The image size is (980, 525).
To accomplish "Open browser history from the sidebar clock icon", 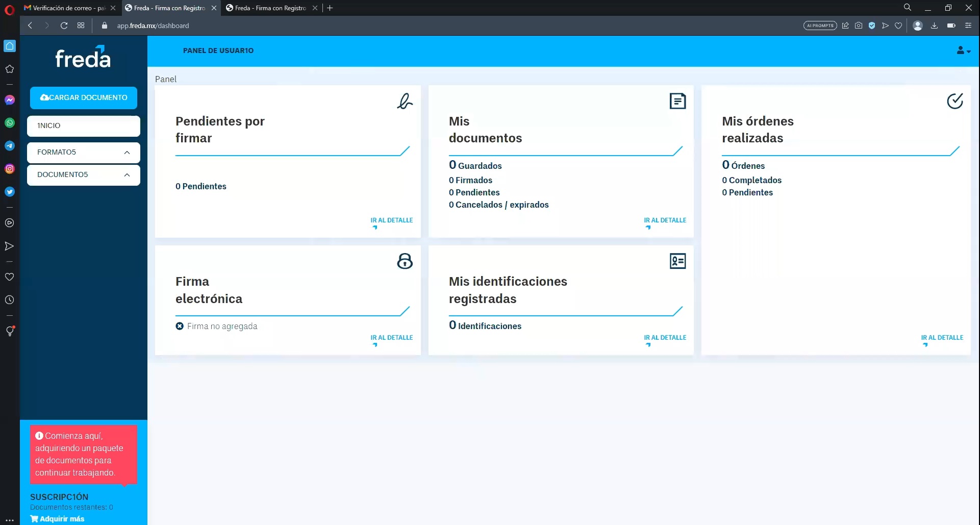I will click(10, 299).
